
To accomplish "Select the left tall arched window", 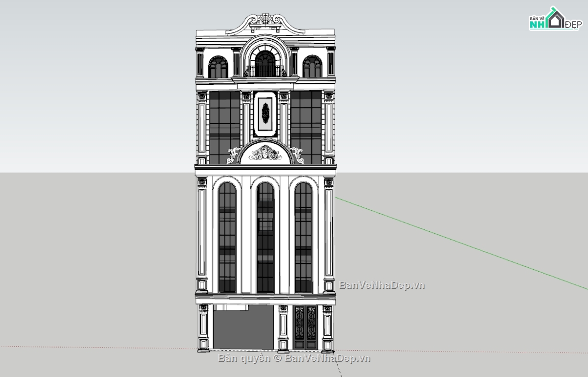I will (x=227, y=238).
